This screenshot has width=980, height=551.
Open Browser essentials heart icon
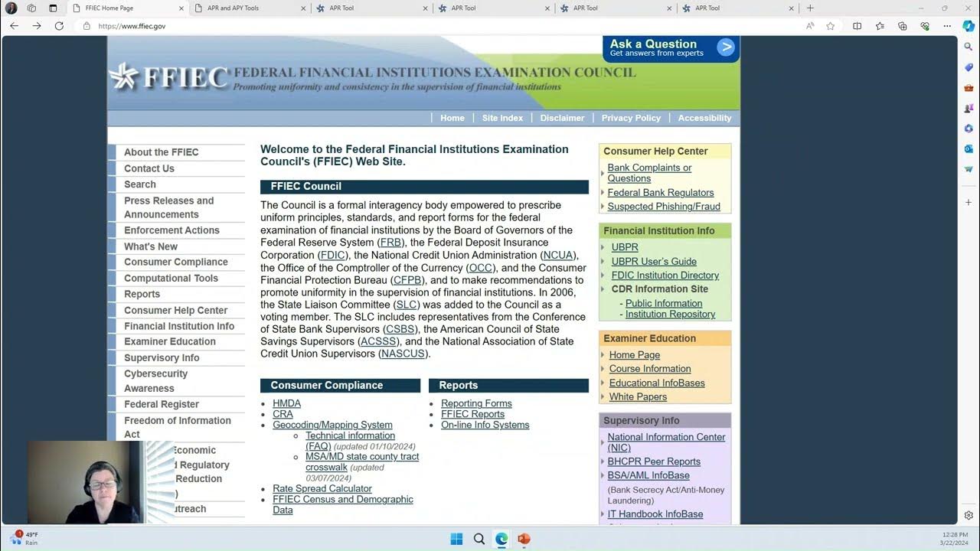coord(925,26)
